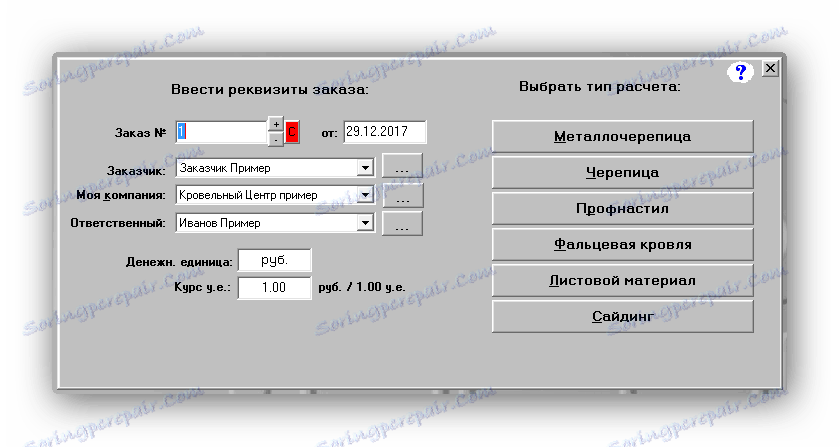Select the Фальцевая кровля button
Screen dimensions: 840x447
(x=622, y=244)
